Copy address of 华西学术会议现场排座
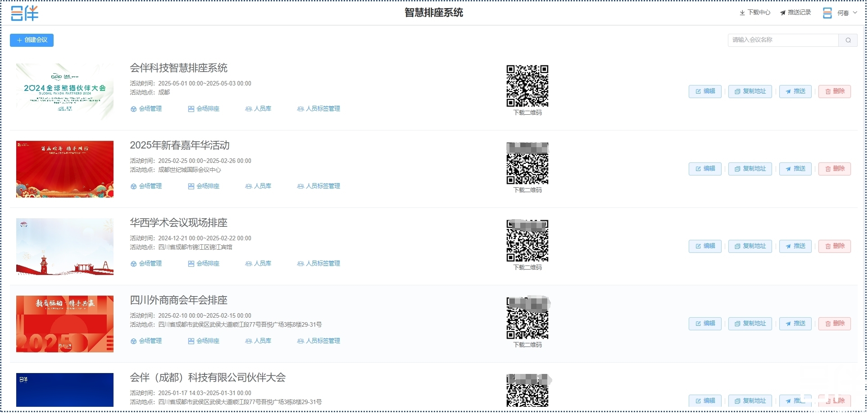 (750, 246)
